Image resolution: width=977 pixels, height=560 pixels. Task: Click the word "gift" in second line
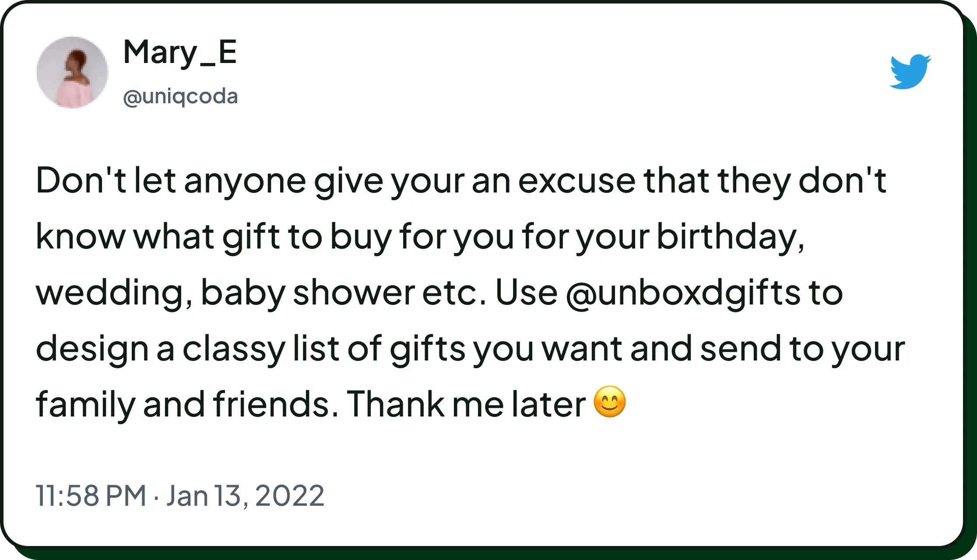click(251, 237)
